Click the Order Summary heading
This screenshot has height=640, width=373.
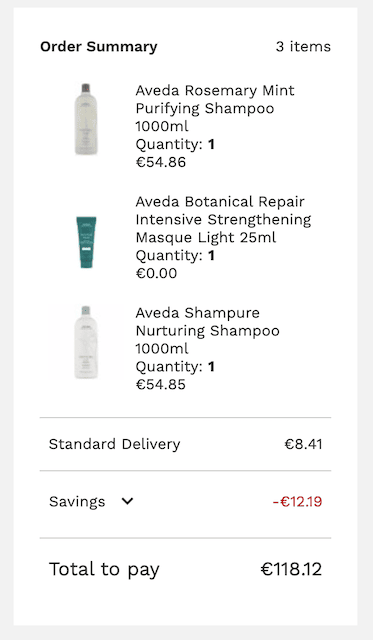tap(99, 47)
